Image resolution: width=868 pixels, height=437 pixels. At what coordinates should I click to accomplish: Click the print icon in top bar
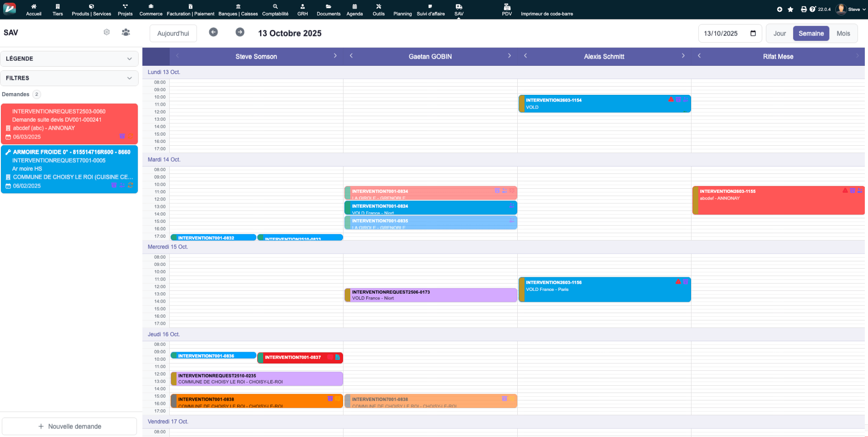click(804, 9)
